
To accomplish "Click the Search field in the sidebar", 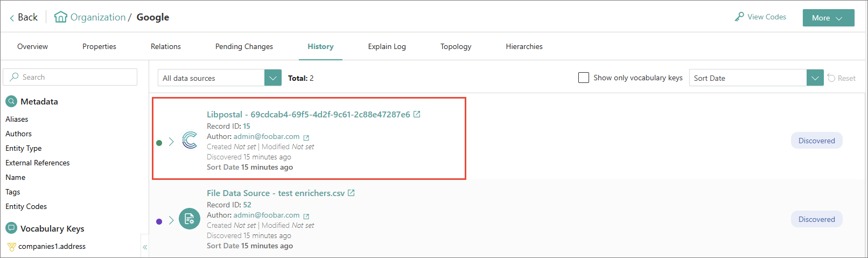I will coord(70,77).
